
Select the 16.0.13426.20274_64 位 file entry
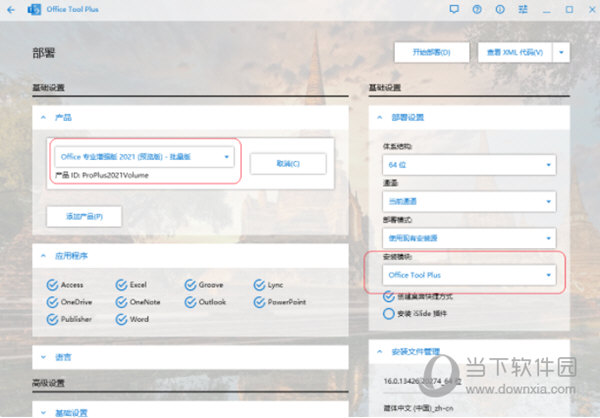(x=422, y=381)
